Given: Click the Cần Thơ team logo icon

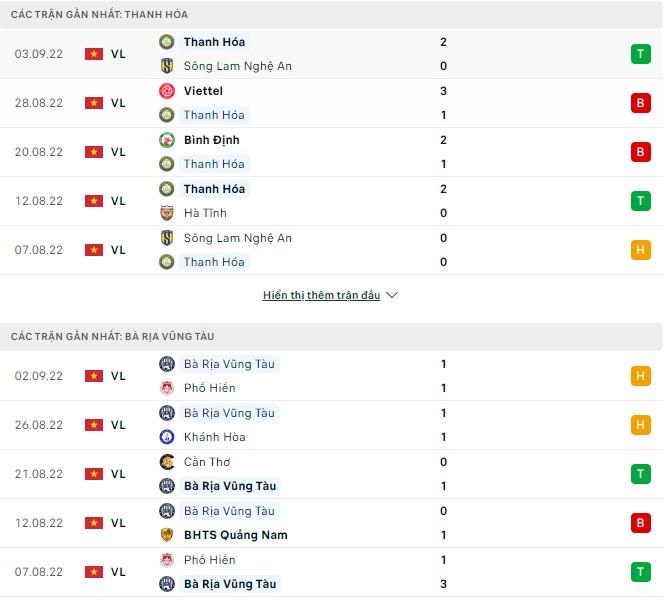Looking at the screenshot, I should coord(167,462).
